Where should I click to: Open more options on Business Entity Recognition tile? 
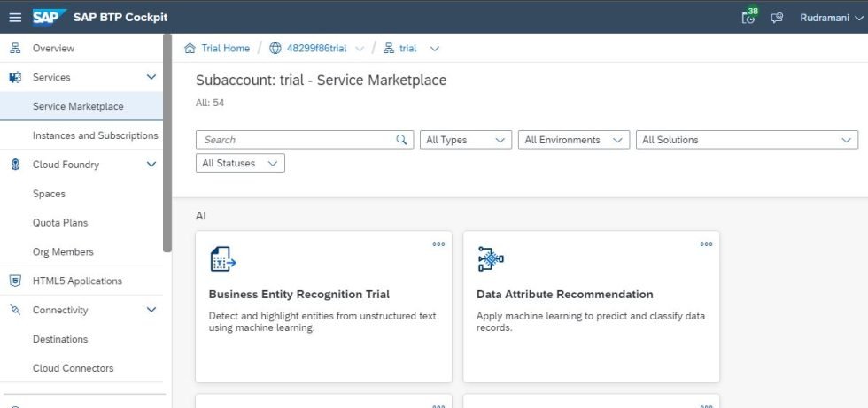click(x=438, y=244)
